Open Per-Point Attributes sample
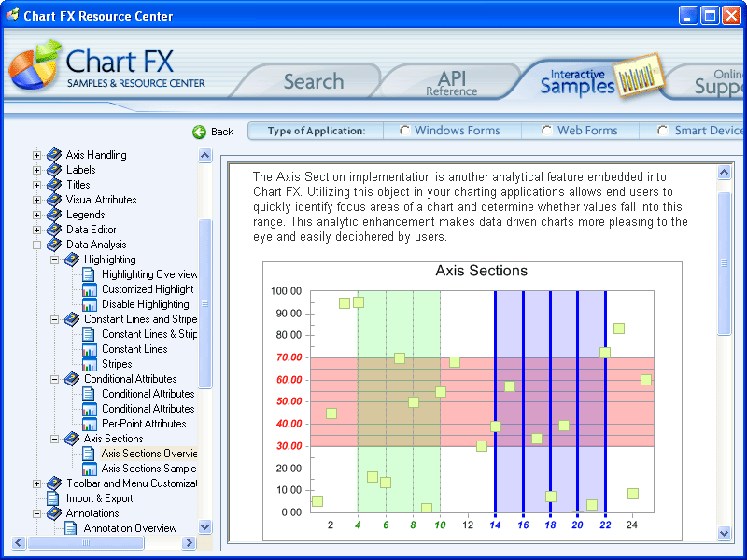Viewport: 747px width, 560px height. tap(144, 424)
